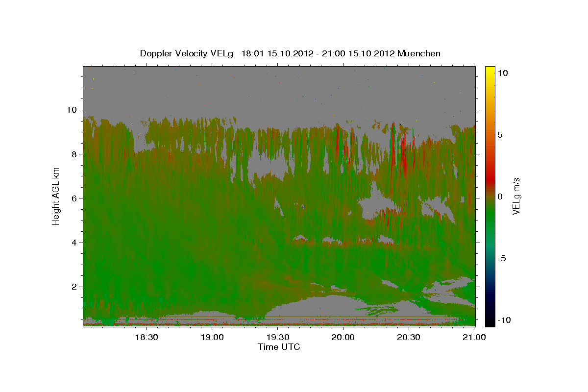588x392 pixels.
Task: Click the height tick label 6
Action: pyautogui.click(x=74, y=198)
